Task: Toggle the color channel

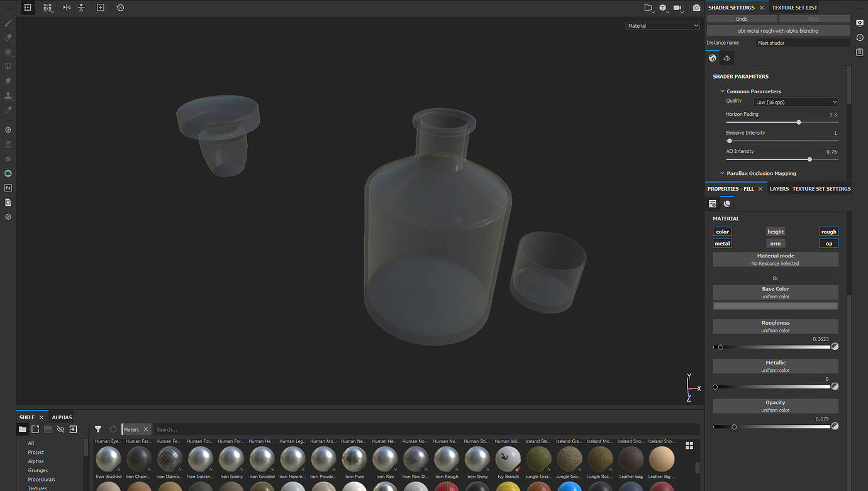Action: [x=722, y=232]
